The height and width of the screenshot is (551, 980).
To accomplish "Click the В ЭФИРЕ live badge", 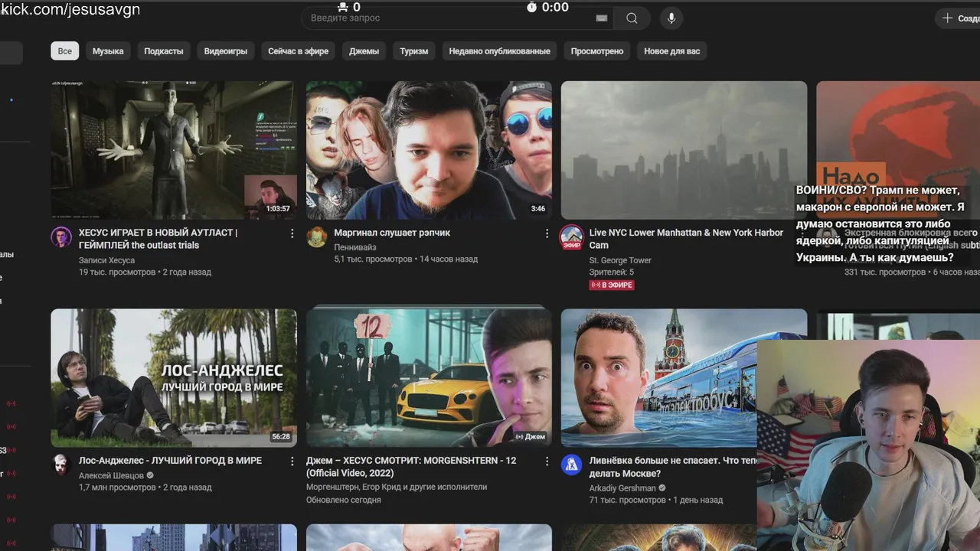I will [612, 285].
